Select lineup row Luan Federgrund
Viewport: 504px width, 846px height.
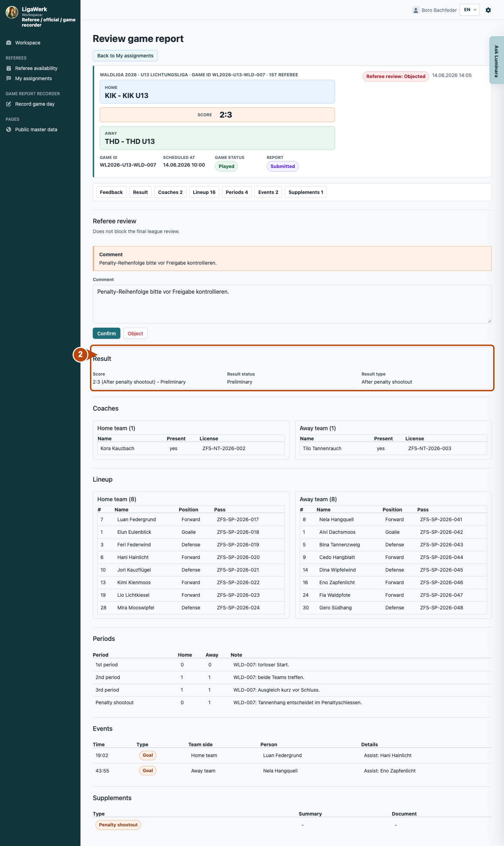(191, 519)
